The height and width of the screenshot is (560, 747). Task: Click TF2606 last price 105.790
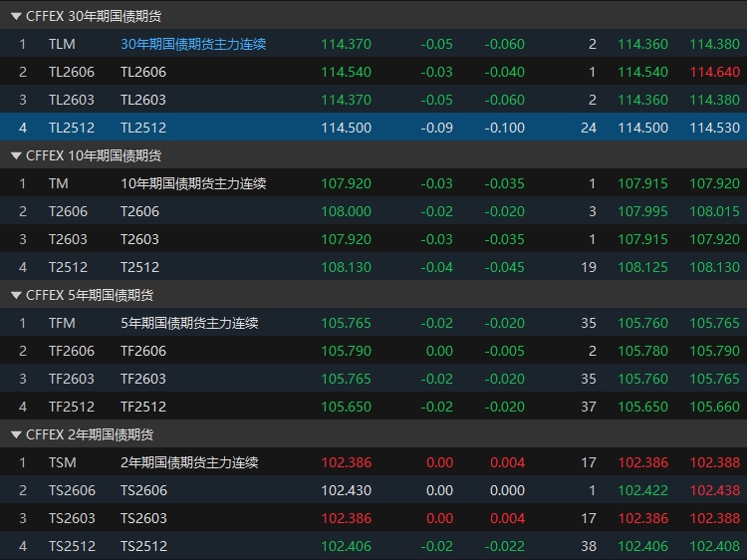[x=346, y=352]
